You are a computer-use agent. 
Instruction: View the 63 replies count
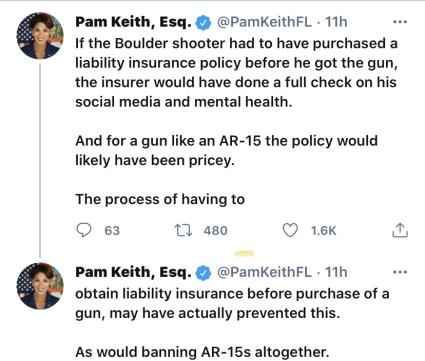point(112,231)
